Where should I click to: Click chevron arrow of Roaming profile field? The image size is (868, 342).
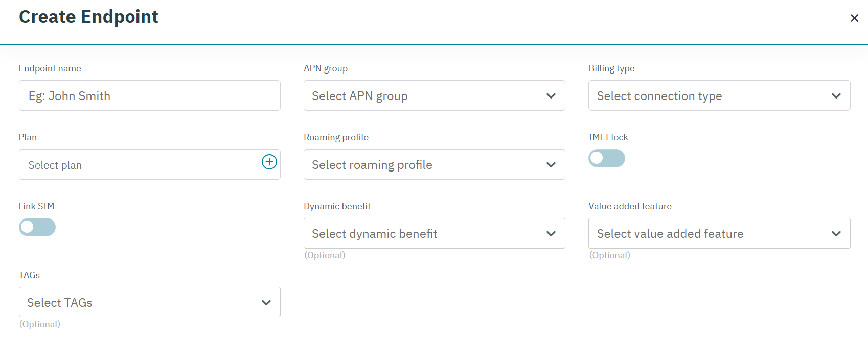coord(551,165)
